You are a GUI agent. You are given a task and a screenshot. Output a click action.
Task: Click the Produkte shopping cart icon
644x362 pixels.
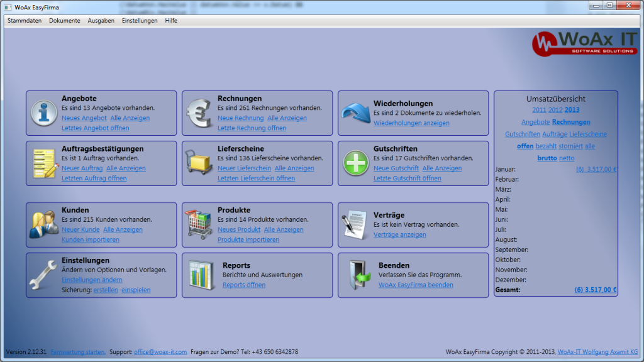(x=199, y=224)
